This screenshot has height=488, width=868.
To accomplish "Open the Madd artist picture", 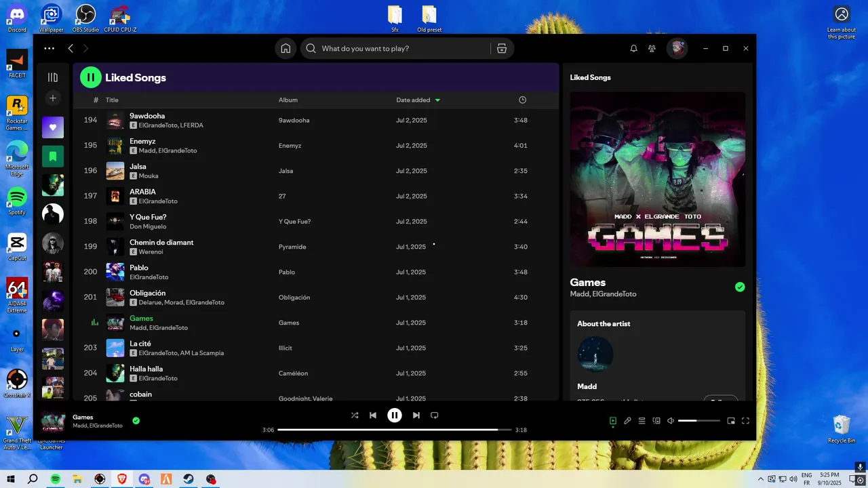I will point(595,354).
